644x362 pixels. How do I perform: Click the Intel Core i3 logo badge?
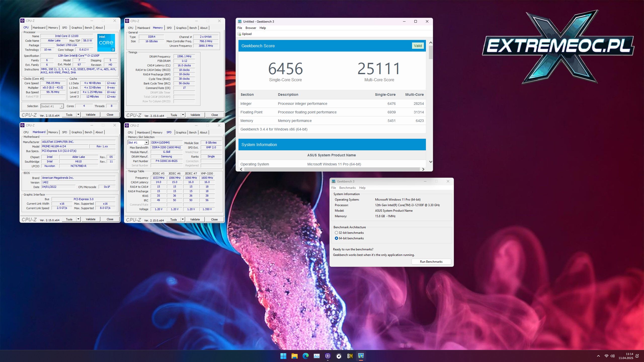pyautogui.click(x=106, y=42)
